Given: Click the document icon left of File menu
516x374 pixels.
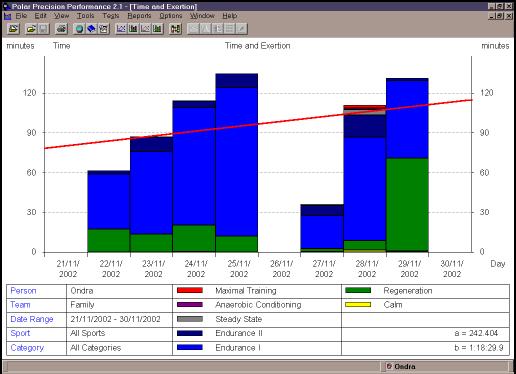Looking at the screenshot, I should point(7,16).
